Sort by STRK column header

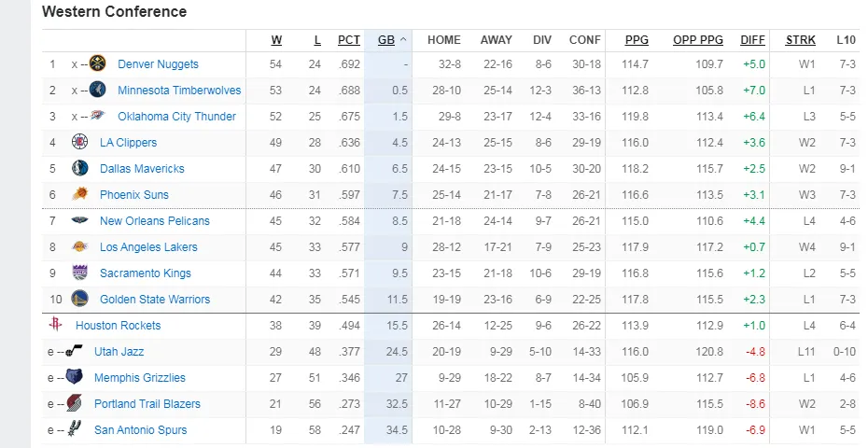tap(801, 40)
